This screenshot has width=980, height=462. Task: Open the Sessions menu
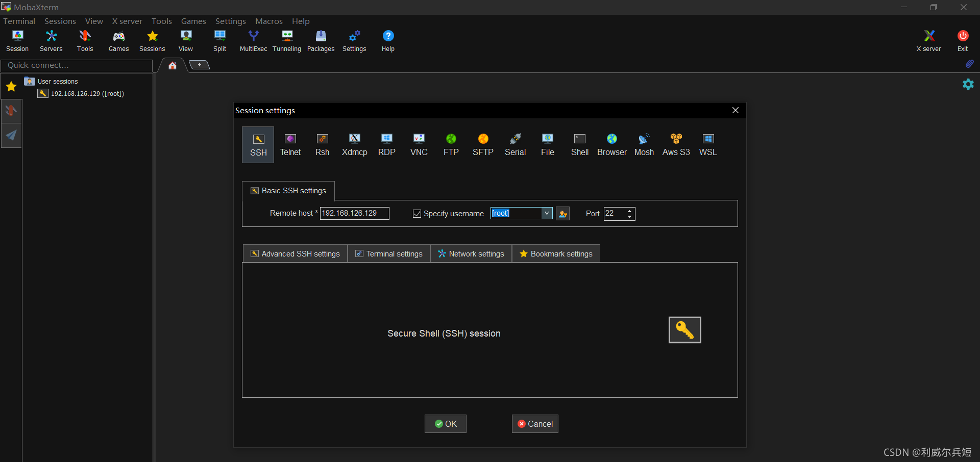point(60,21)
